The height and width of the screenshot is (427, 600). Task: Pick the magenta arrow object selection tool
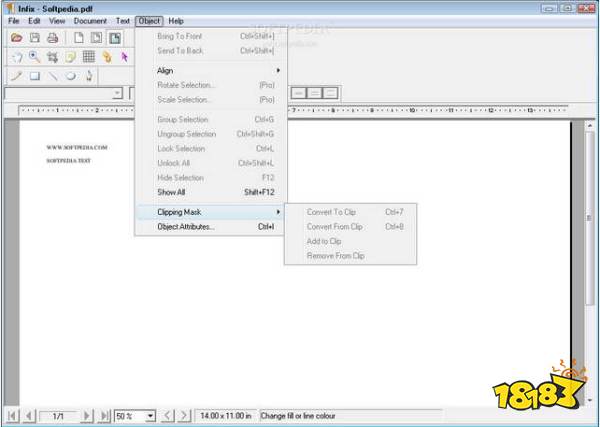tap(125, 57)
